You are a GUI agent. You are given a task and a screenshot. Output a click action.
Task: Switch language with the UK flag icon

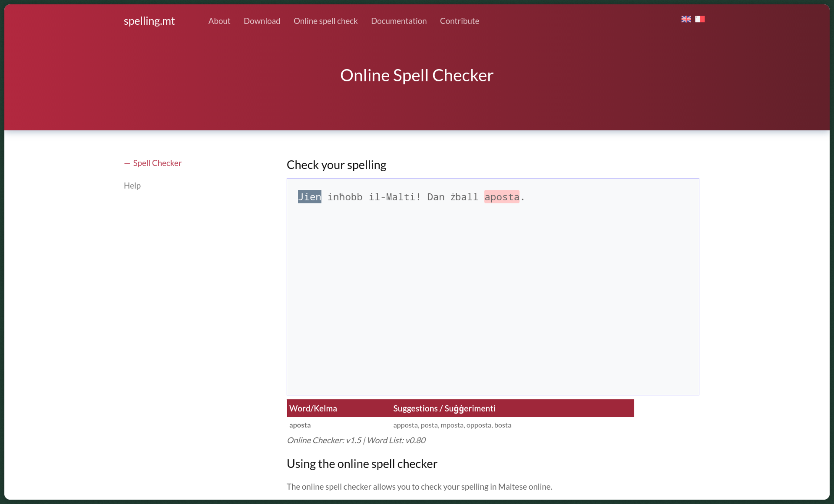pos(686,19)
